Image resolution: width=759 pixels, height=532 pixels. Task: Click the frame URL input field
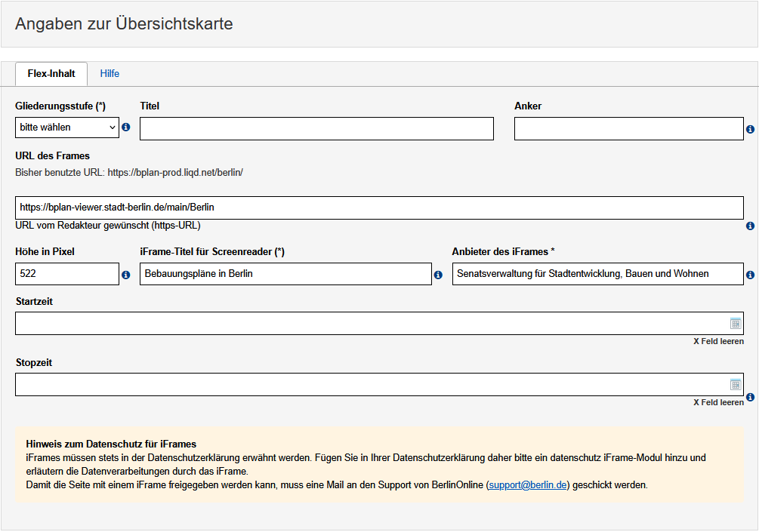click(x=379, y=208)
